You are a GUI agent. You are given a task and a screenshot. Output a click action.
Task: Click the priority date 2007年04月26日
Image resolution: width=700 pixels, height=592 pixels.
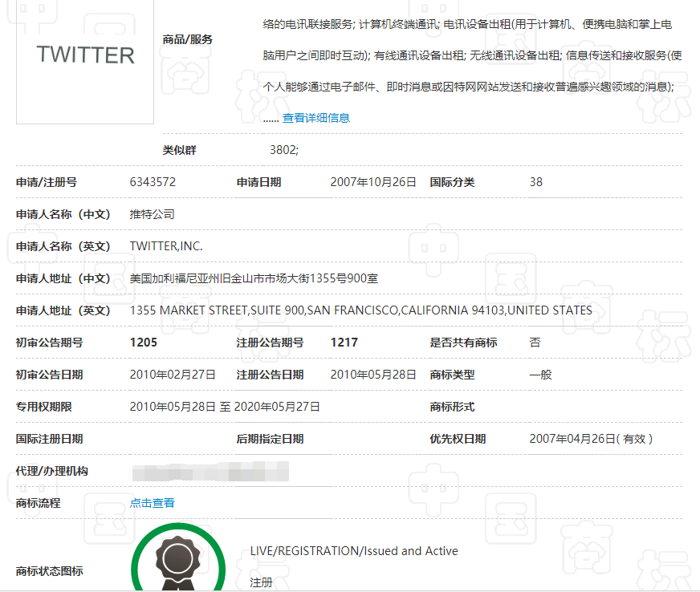[591, 439]
